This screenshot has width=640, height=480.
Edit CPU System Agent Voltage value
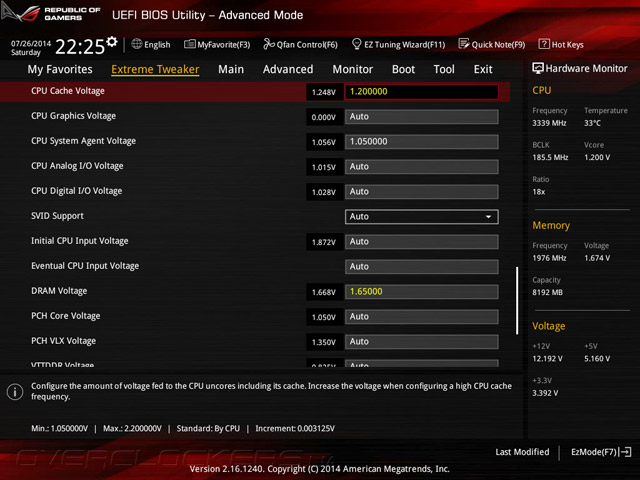[x=422, y=142]
